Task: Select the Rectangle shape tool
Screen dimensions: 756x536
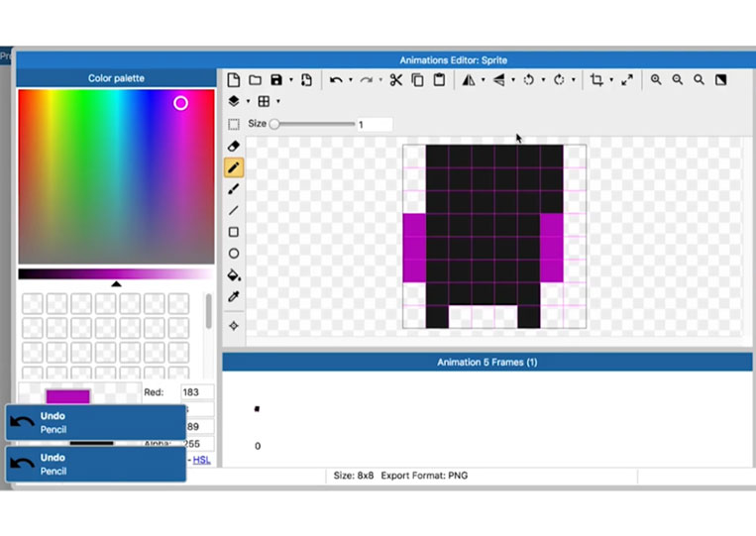Action: (x=234, y=232)
